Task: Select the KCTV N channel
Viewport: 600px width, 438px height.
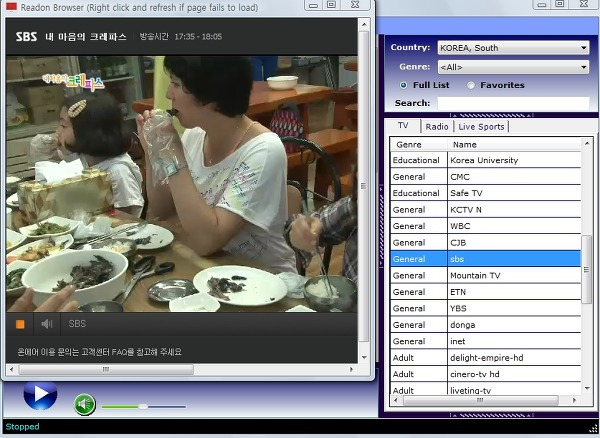Action: (485, 210)
